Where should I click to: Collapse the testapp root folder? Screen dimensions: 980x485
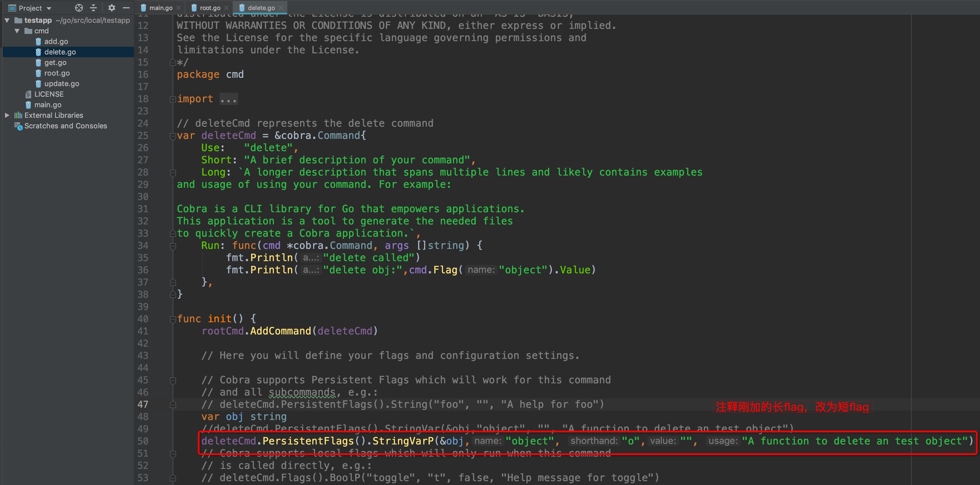click(x=7, y=20)
